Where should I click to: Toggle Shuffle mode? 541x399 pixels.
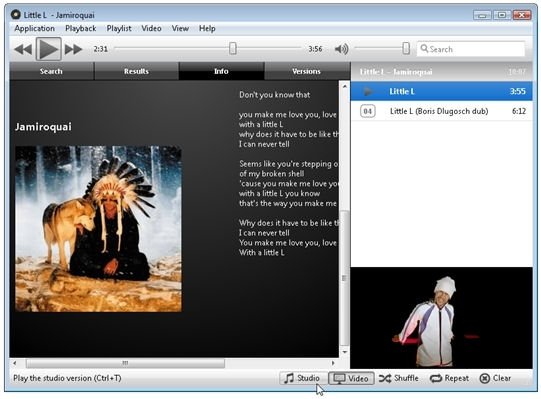(399, 378)
